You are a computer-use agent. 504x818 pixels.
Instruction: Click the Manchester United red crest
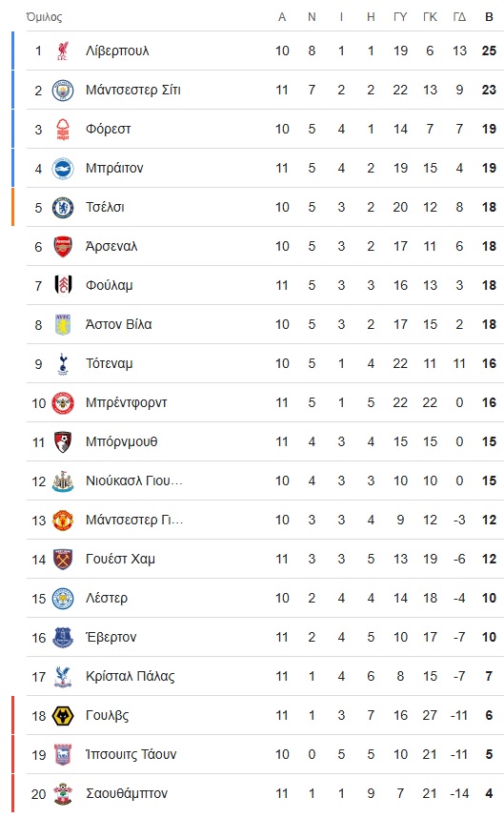tap(63, 521)
